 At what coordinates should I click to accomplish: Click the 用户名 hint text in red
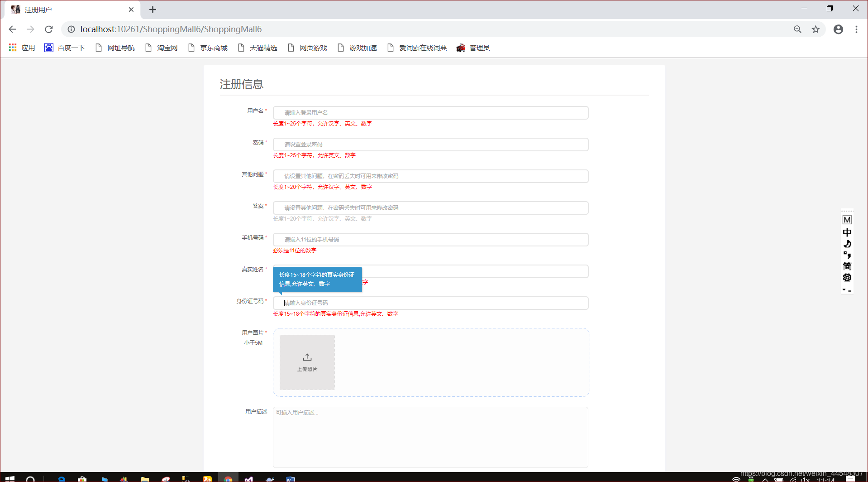[x=322, y=124]
